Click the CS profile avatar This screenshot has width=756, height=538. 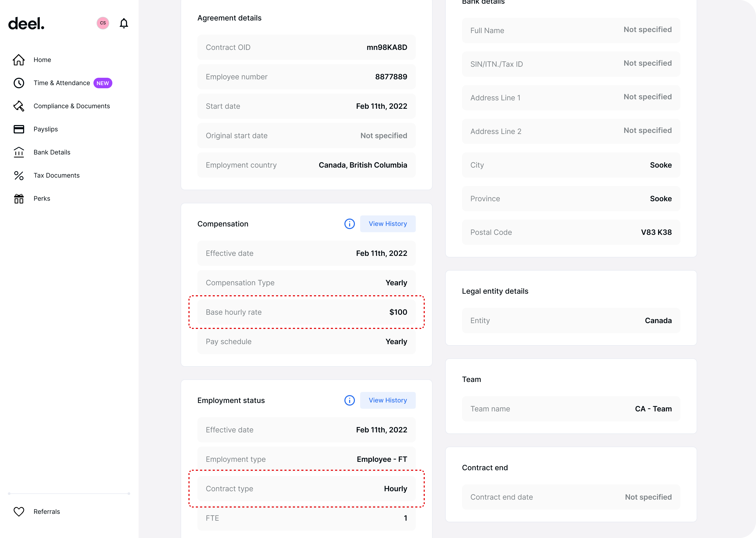point(103,23)
